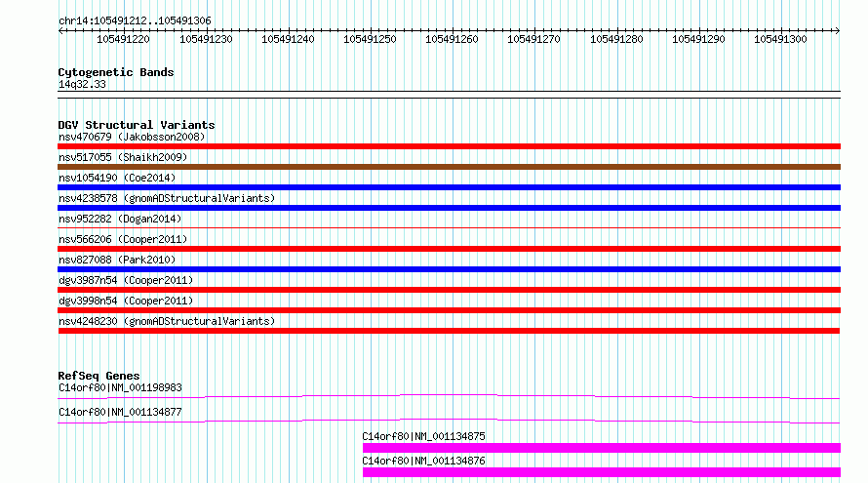Click the thin magenta intron line of NM_001198983

(x=449, y=396)
